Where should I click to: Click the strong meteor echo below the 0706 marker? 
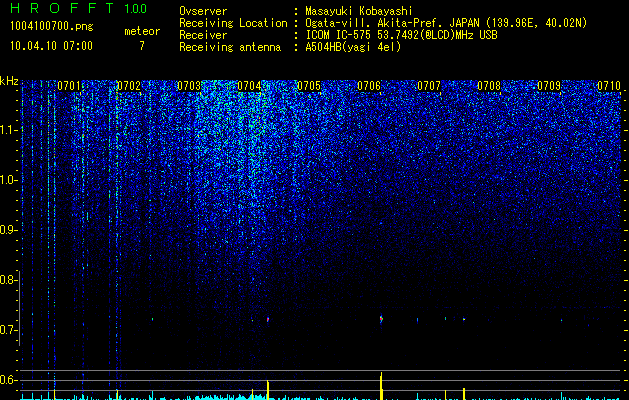[x=381, y=319]
